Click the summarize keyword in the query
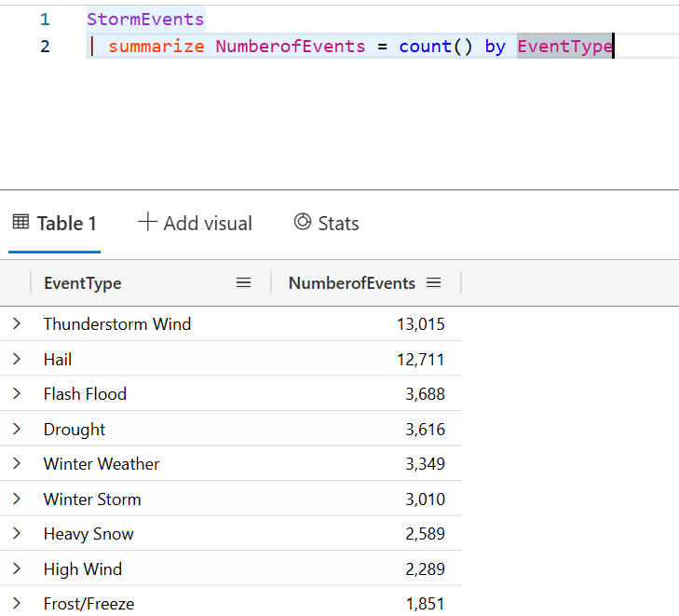This screenshot has height=616, width=679. (x=156, y=47)
